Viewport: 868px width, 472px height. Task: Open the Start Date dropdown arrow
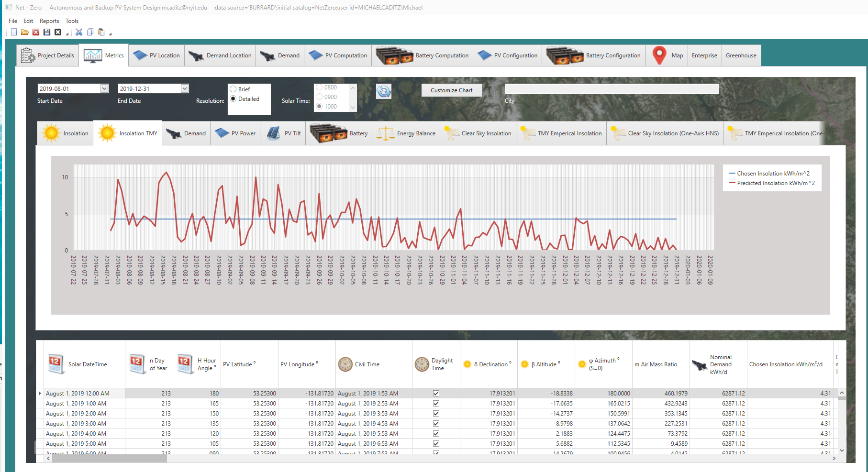(104, 88)
